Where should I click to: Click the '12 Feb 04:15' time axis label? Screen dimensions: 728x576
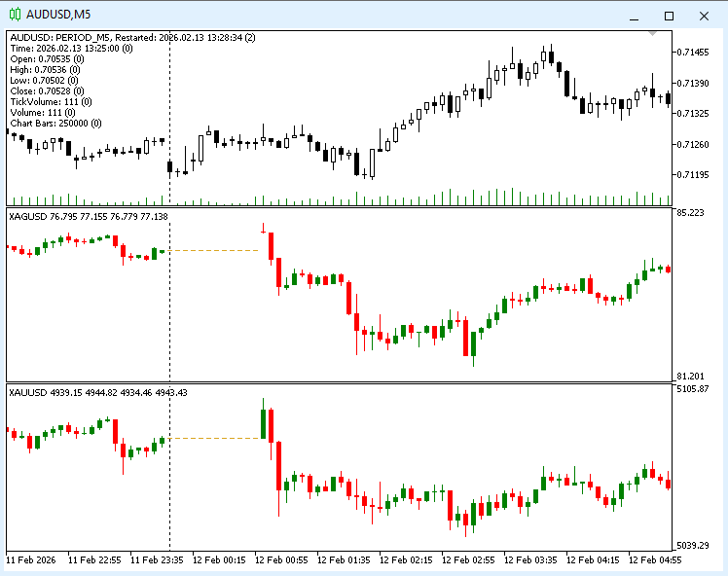[593, 560]
